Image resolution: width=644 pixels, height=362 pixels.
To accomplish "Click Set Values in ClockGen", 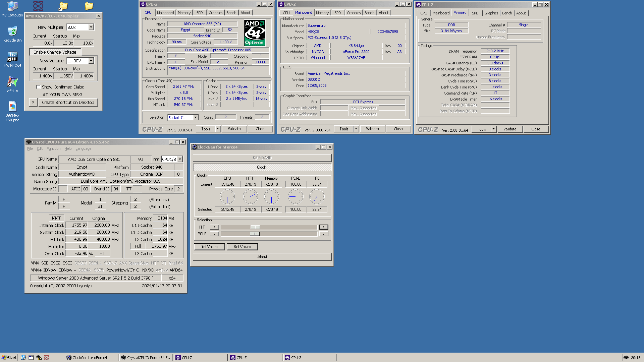I will click(x=242, y=247).
